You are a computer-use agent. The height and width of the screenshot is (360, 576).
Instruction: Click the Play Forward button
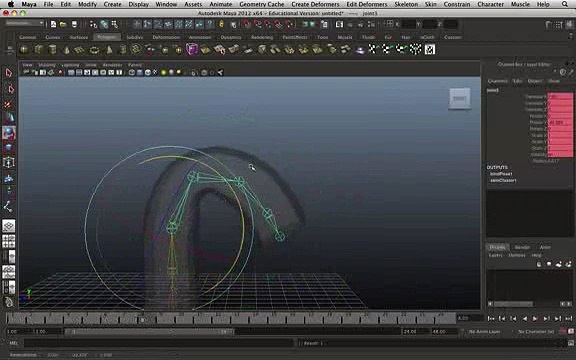535,319
